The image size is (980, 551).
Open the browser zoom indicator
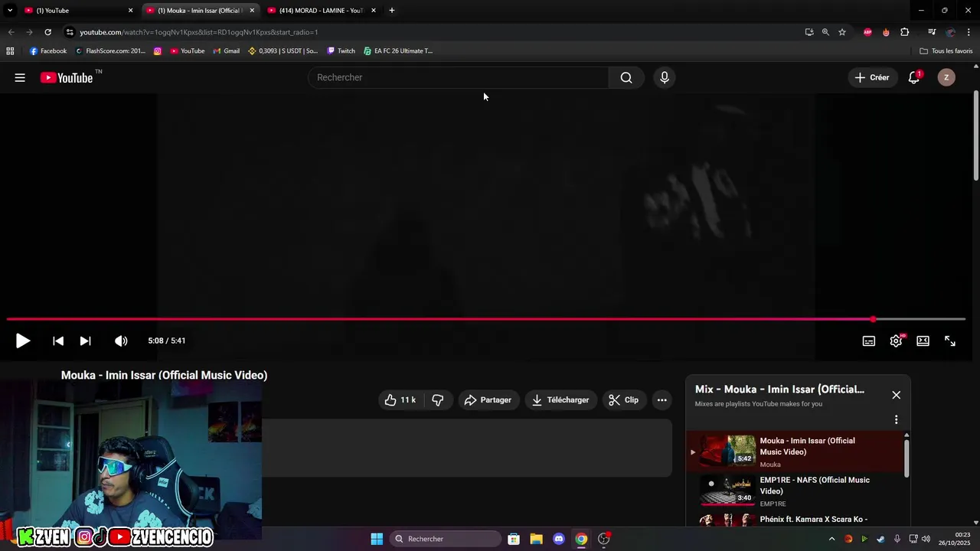click(825, 32)
